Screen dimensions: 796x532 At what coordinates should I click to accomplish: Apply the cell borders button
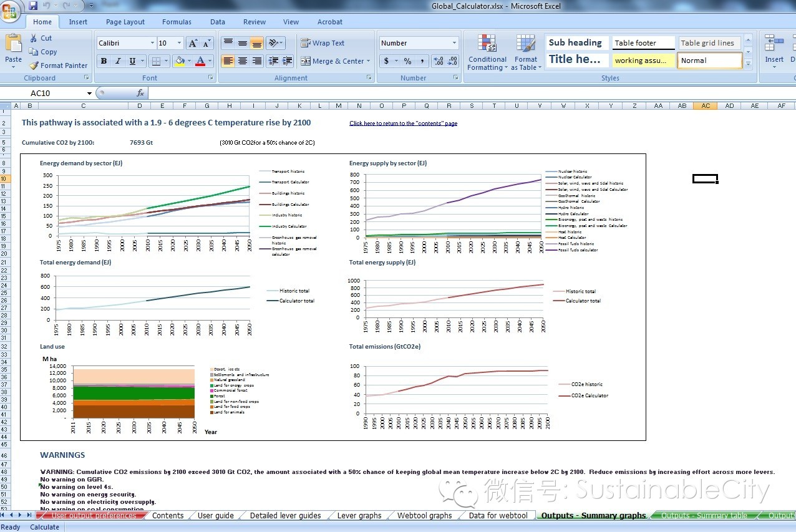click(x=156, y=61)
